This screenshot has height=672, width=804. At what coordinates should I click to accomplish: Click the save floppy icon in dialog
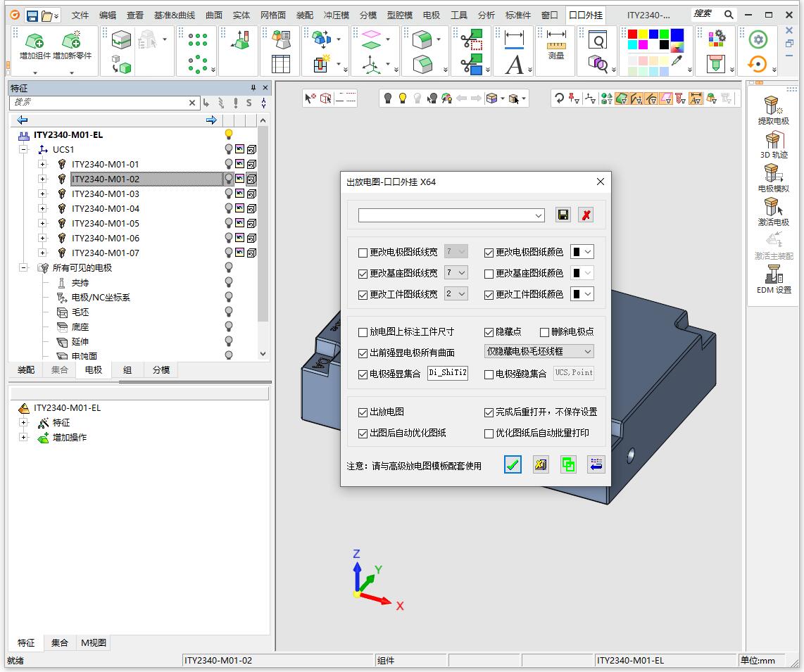click(x=563, y=215)
